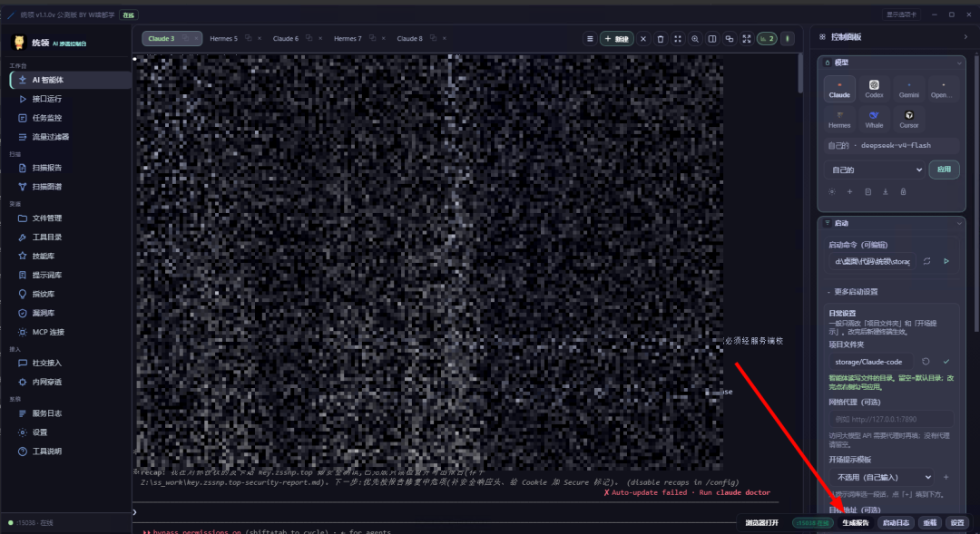Collapse the 启动 section
The image size is (980, 534).
coord(959,224)
